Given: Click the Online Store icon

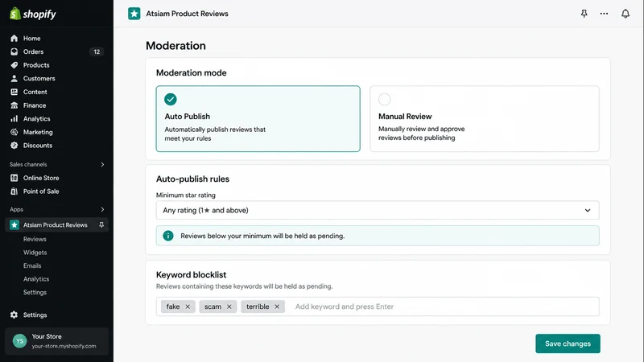Looking at the screenshot, I should coord(14,178).
